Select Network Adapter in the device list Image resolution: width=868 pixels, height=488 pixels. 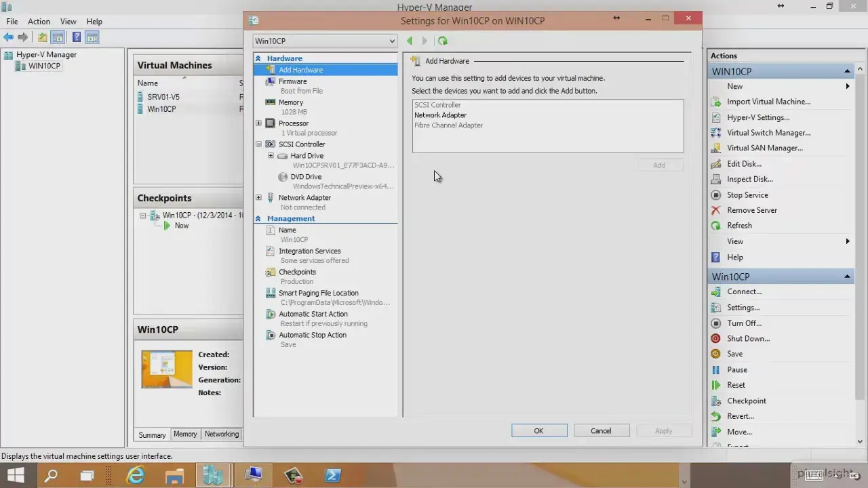pyautogui.click(x=440, y=115)
